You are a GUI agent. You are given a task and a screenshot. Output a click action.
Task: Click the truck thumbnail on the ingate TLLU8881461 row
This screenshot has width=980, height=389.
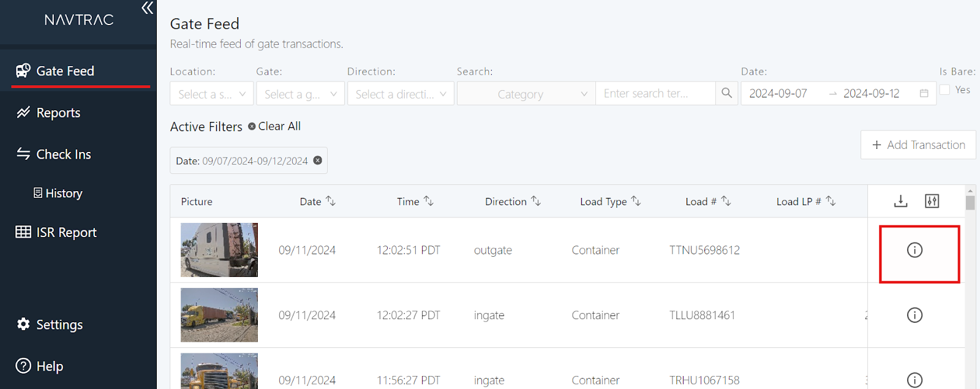tap(219, 315)
